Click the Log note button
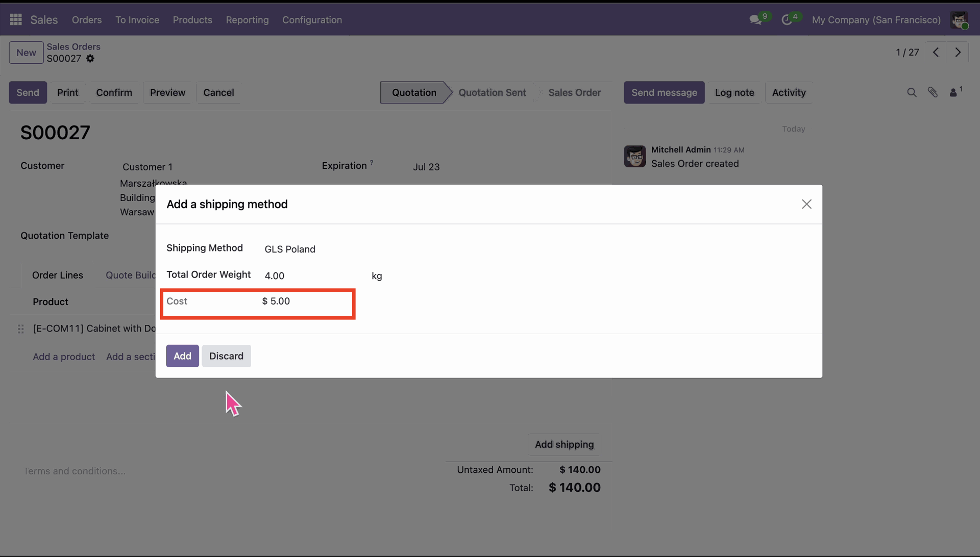This screenshot has height=557, width=980. [x=734, y=92]
